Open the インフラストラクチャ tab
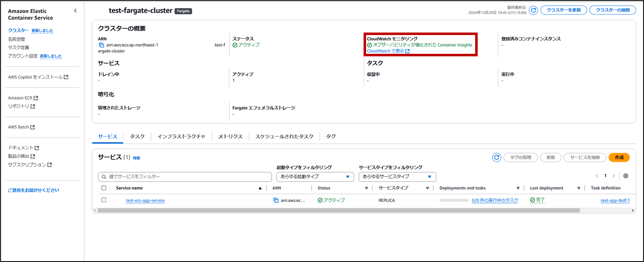Viewport: 644px width, 262px height. 181,136
